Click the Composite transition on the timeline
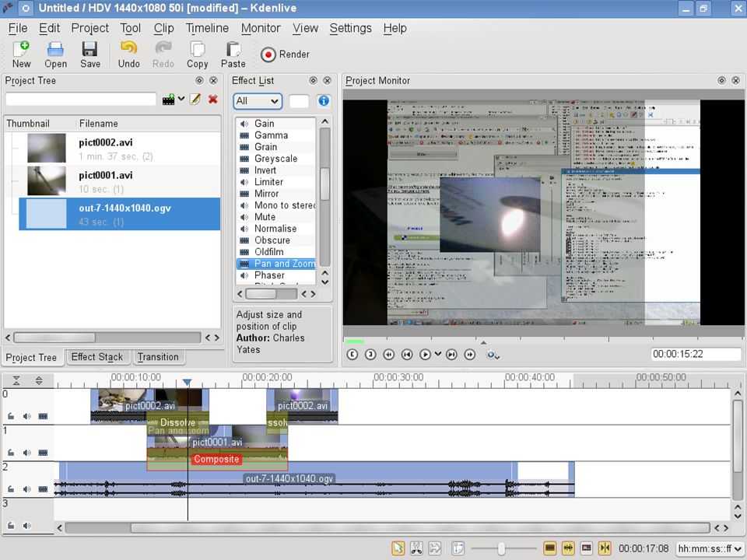Viewport: 747px width, 560px height. 216,459
